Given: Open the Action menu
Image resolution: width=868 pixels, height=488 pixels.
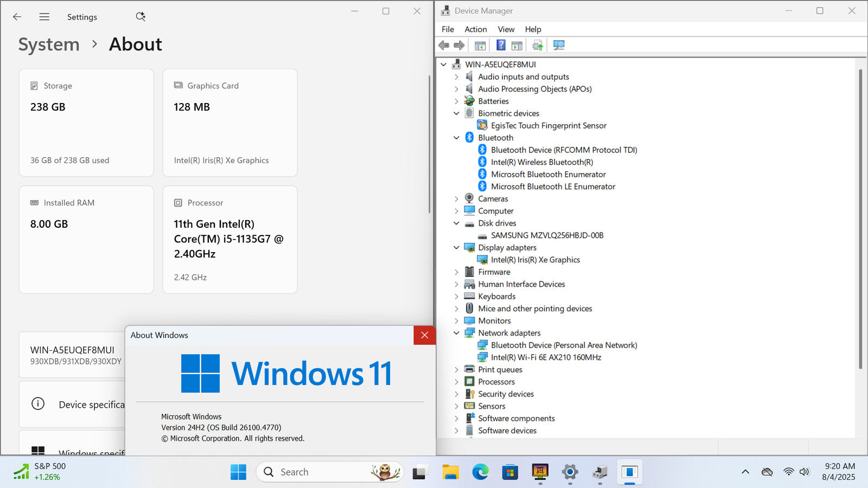Looking at the screenshot, I should tap(475, 29).
